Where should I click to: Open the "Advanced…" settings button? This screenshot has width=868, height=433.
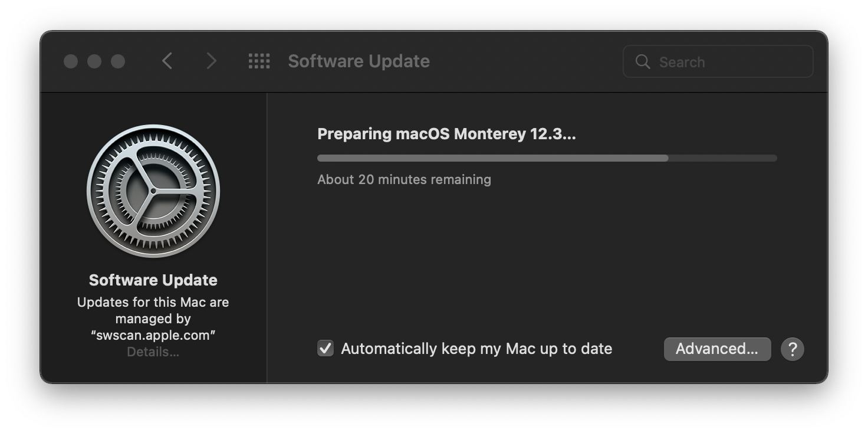pyautogui.click(x=717, y=349)
